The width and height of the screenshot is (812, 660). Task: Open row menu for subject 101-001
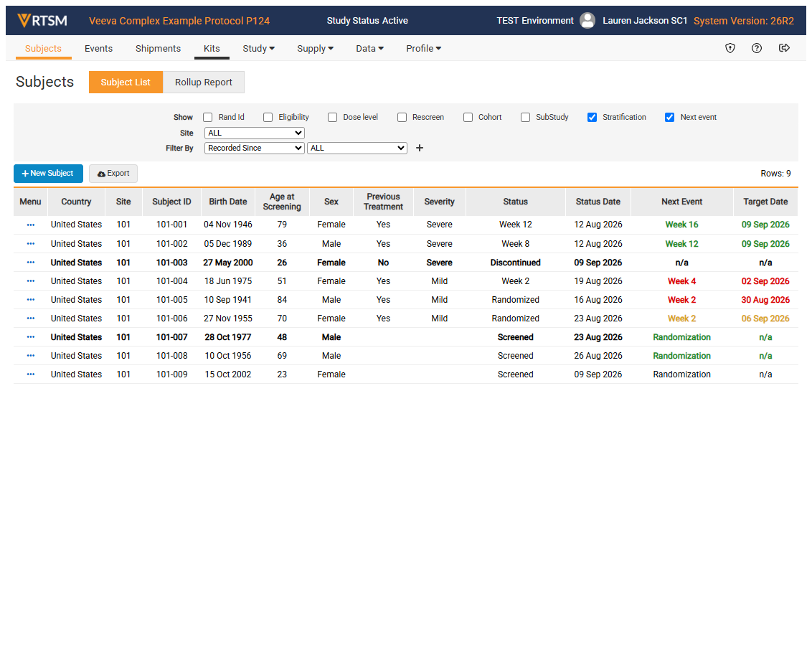tap(31, 225)
